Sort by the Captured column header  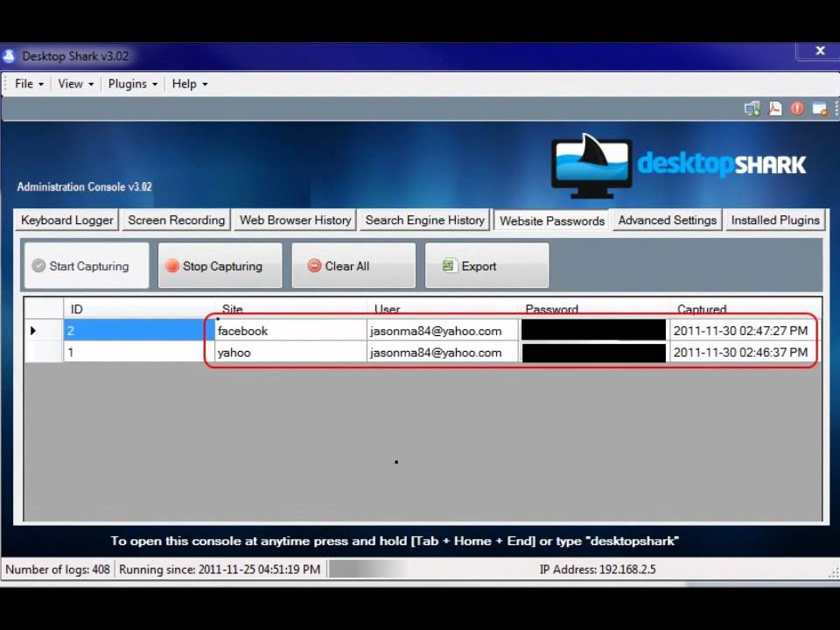(745, 309)
